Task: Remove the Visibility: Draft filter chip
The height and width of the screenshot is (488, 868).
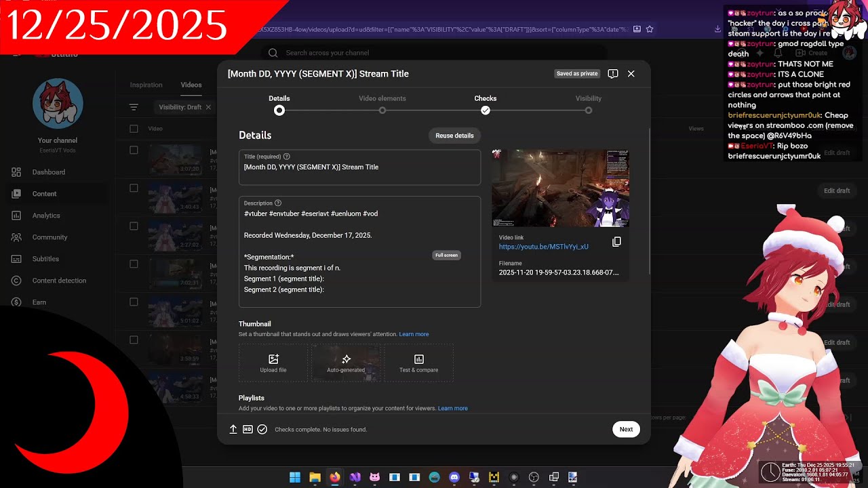Action: point(208,107)
